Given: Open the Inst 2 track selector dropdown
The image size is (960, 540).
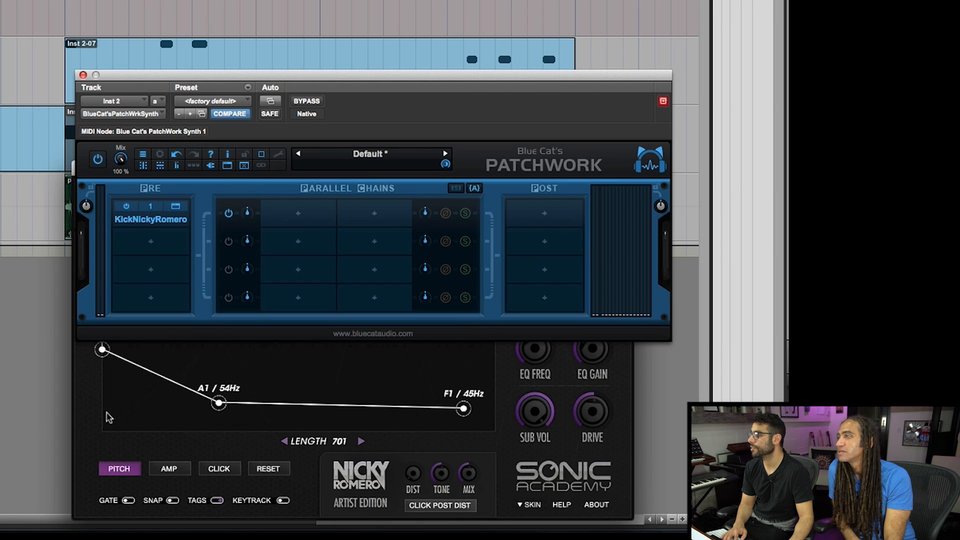Looking at the screenshot, I should pos(114,101).
